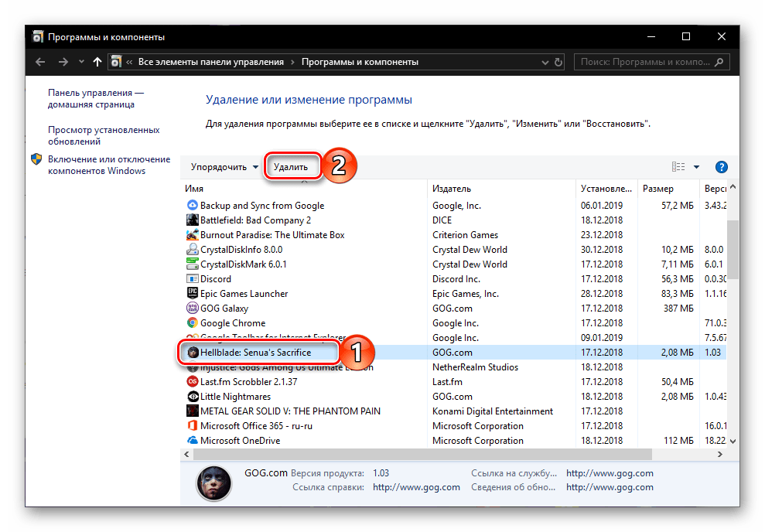Open Просмотр установленных обновлений link

point(104,135)
